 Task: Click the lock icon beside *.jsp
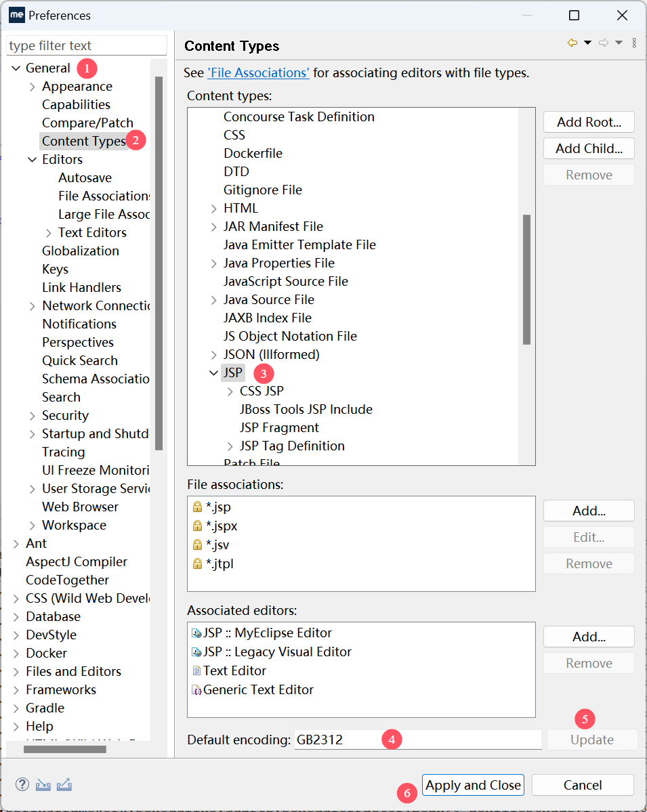pos(197,507)
